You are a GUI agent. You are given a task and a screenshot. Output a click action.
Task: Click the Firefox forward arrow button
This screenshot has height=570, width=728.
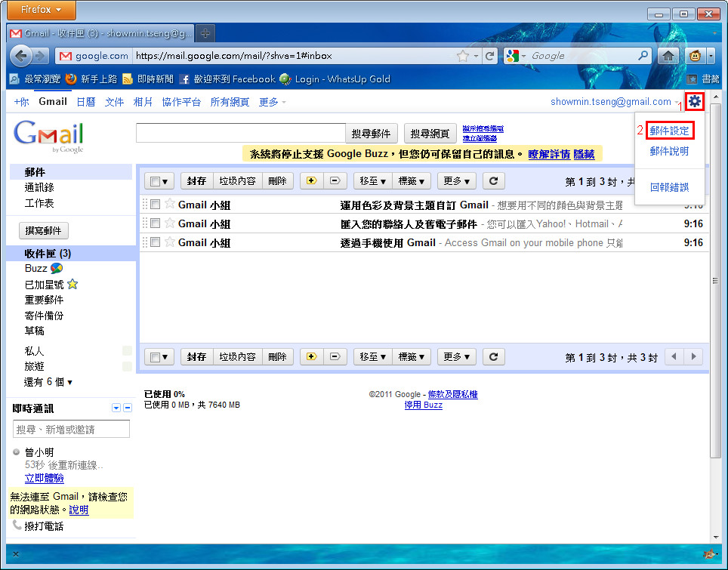click(x=40, y=56)
